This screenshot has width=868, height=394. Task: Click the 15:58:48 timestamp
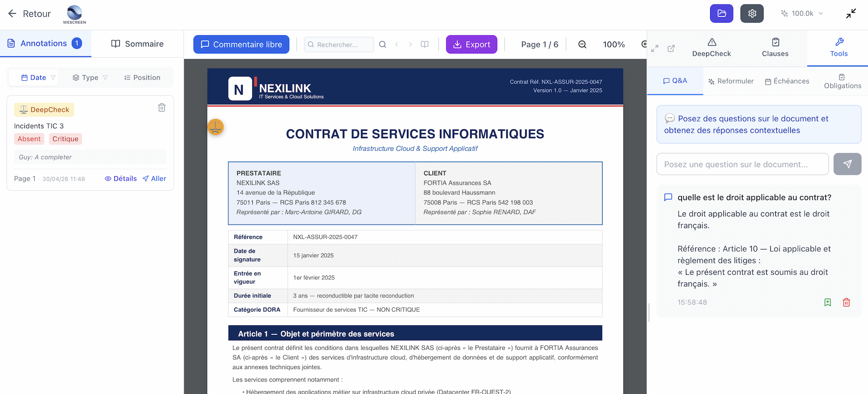[692, 302]
